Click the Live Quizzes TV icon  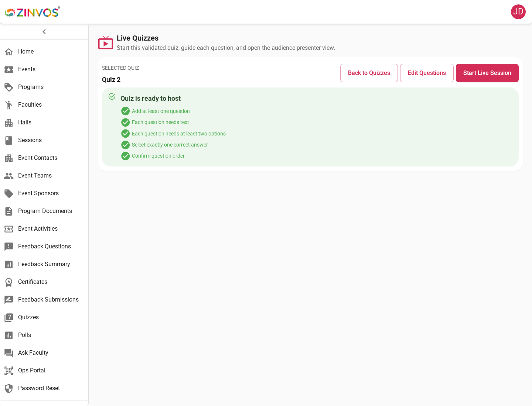[106, 43]
